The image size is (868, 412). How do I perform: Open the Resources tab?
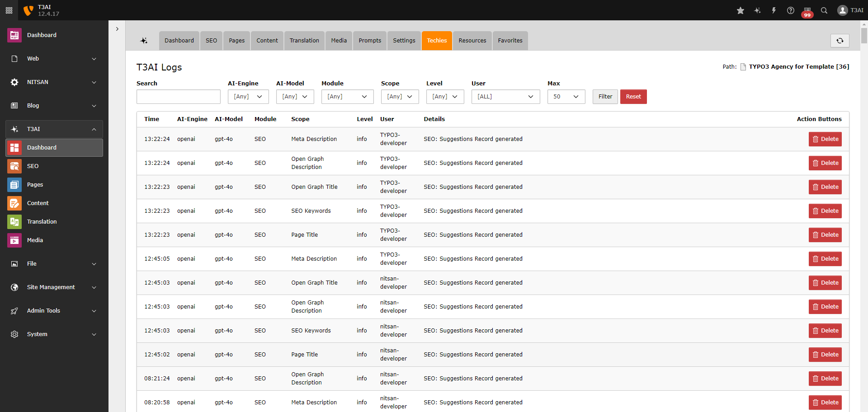point(472,40)
